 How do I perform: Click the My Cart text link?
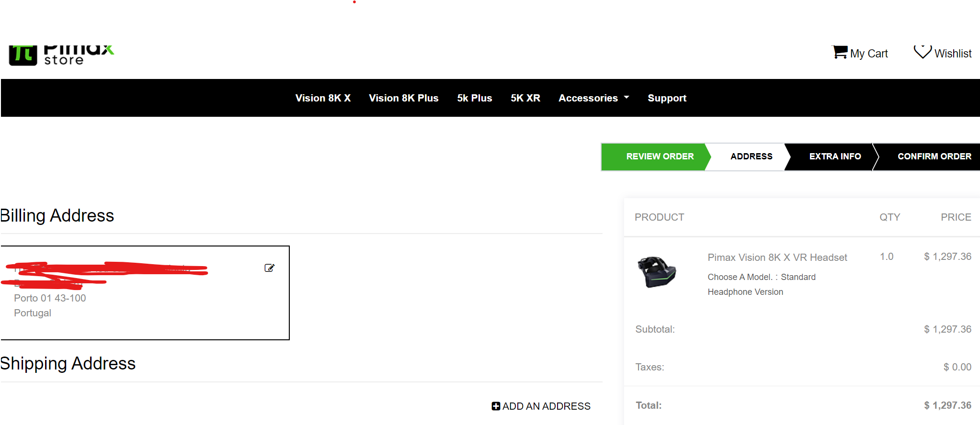869,54
